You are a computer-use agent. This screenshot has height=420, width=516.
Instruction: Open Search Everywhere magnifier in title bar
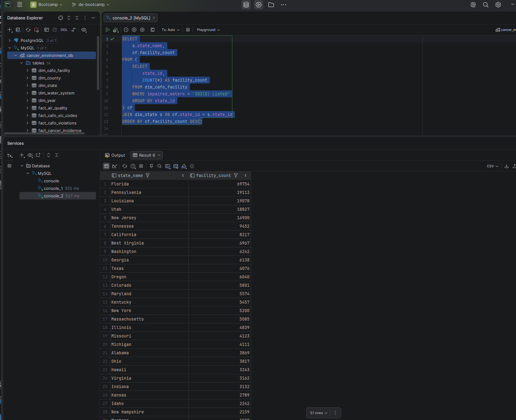(x=486, y=5)
